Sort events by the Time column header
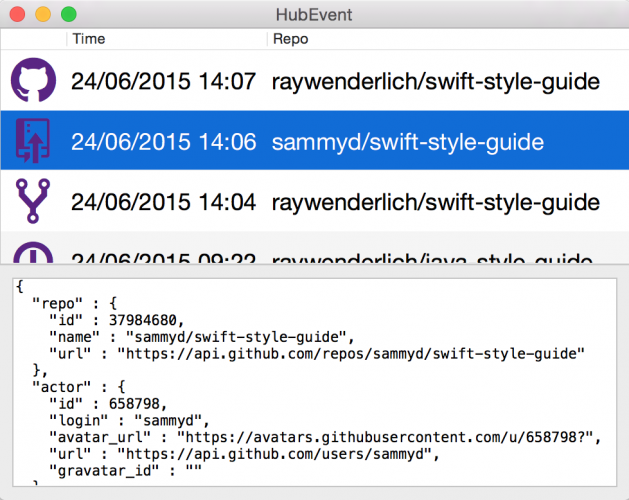Viewport: 629px width, 500px height. pyautogui.click(x=166, y=39)
